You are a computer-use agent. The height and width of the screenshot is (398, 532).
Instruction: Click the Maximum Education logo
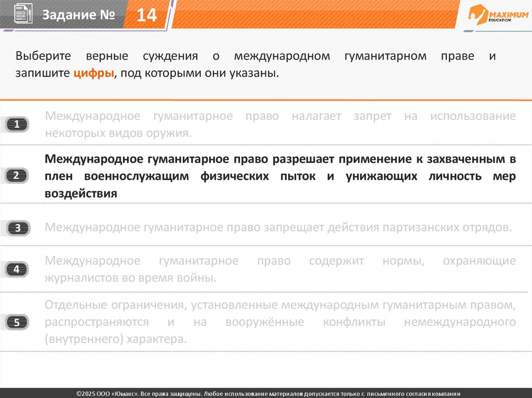click(498, 15)
